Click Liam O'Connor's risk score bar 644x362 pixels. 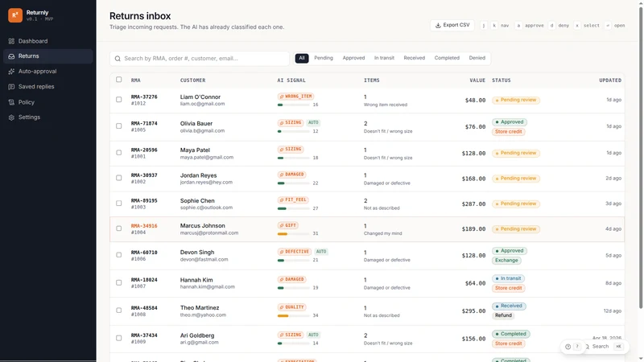click(x=293, y=105)
